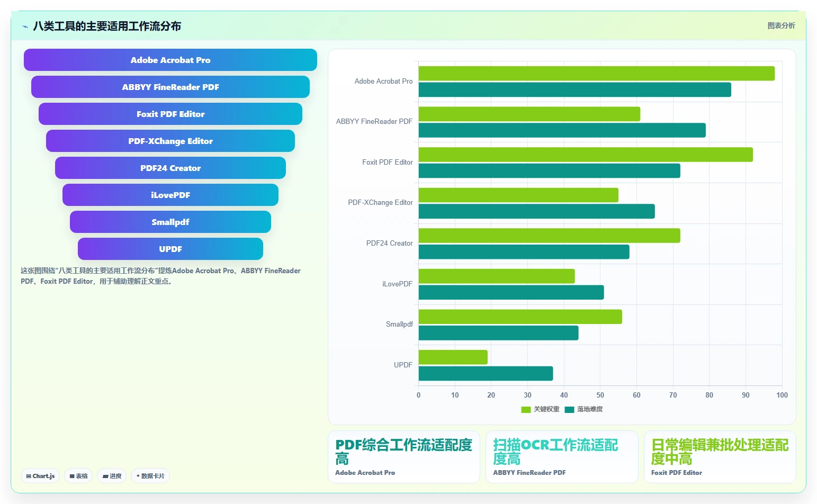Click the ABBYY FineReader PDF card subtitle

coord(529,473)
